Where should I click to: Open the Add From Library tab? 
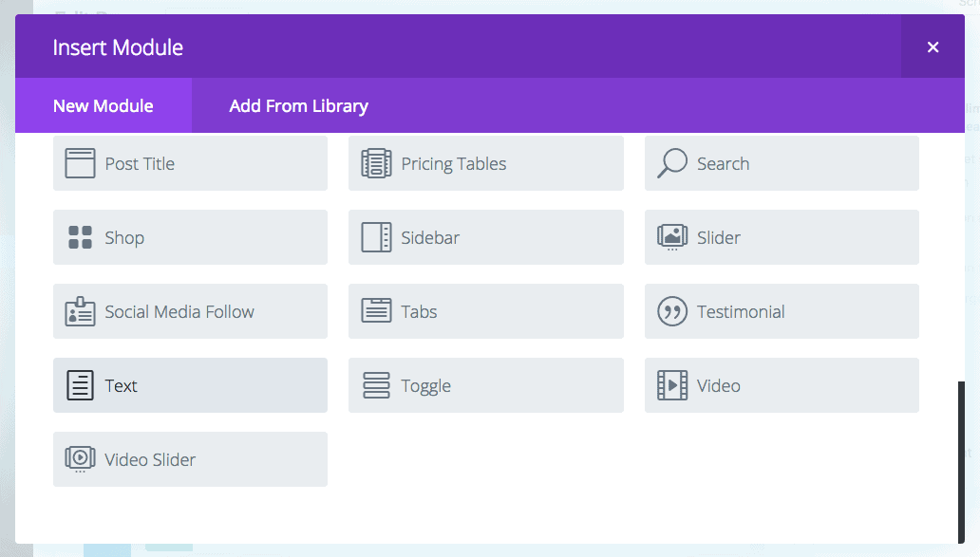(299, 105)
